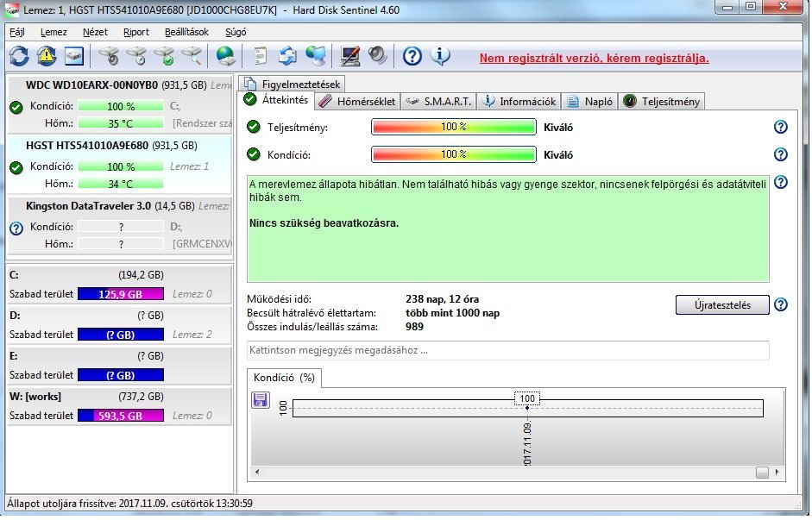
Task: Open the Súgó menu
Action: (x=236, y=32)
